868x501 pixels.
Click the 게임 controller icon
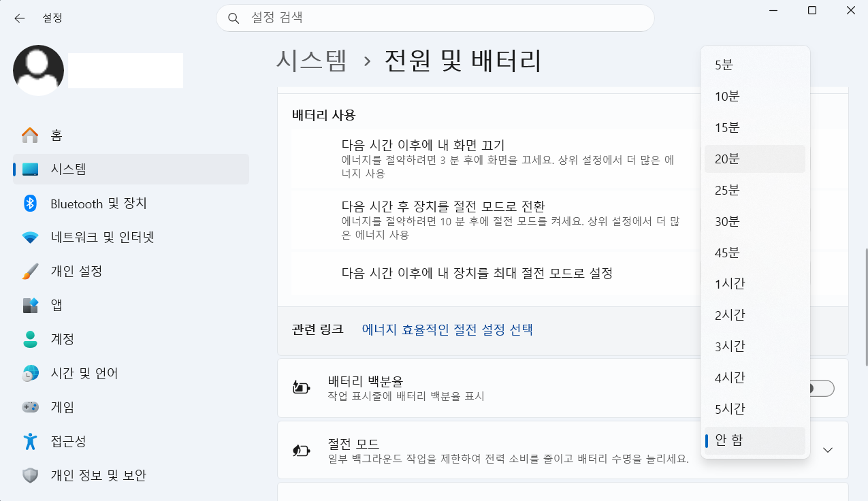point(30,407)
